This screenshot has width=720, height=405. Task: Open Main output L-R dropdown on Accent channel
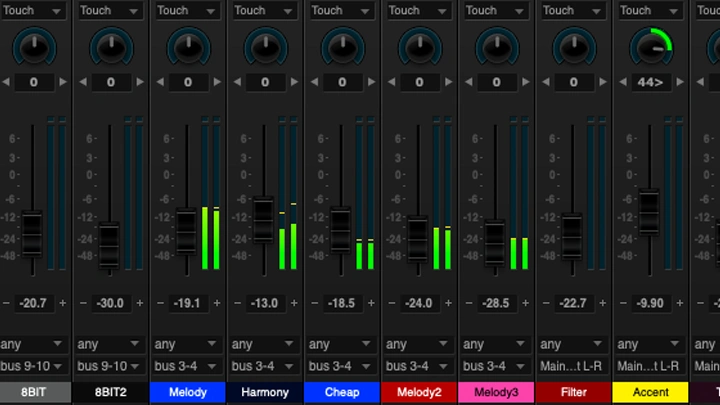tap(649, 366)
